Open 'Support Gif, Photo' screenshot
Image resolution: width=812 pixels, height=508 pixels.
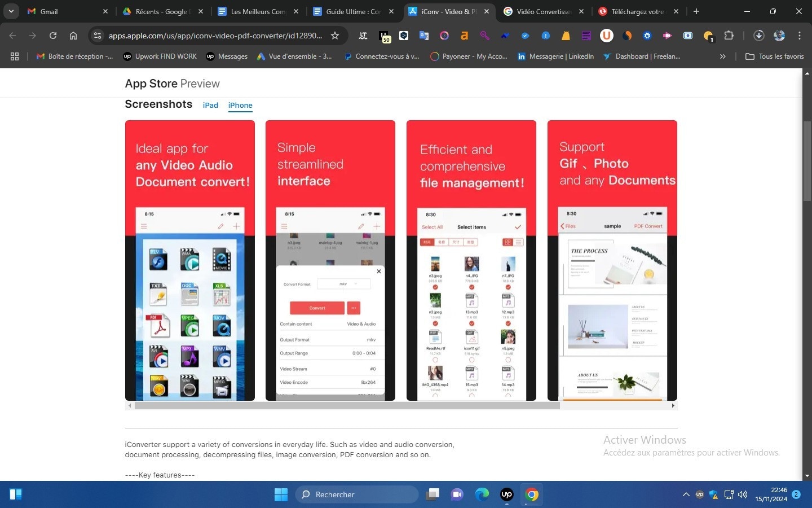[x=612, y=260]
